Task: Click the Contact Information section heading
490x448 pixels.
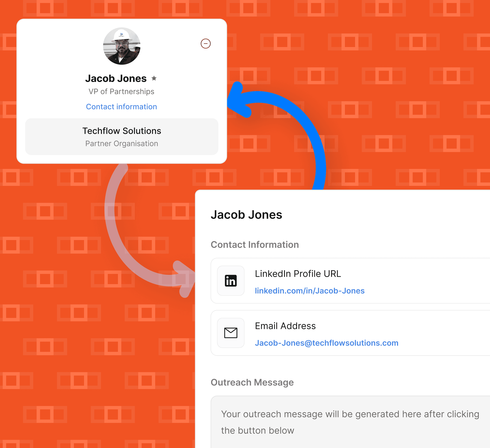Action: pos(255,245)
